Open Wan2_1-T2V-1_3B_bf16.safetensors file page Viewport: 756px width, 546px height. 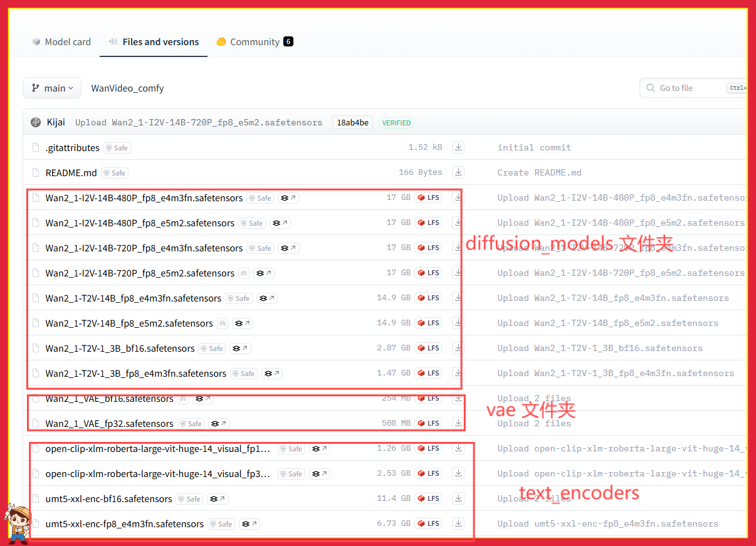coord(120,349)
